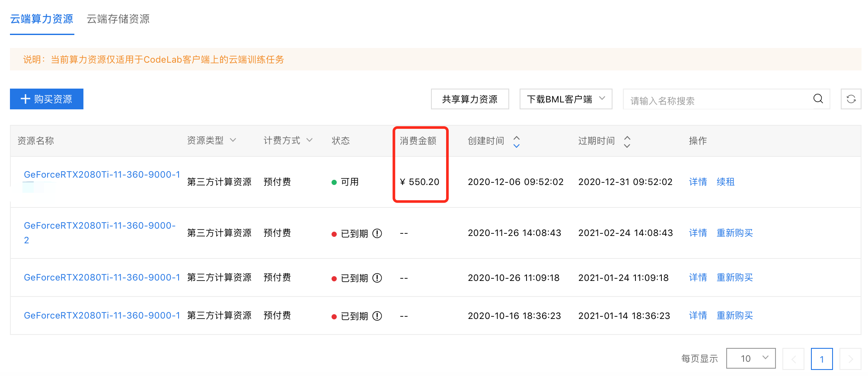Click 重新购买 in the 2020-11-26 row

(734, 233)
